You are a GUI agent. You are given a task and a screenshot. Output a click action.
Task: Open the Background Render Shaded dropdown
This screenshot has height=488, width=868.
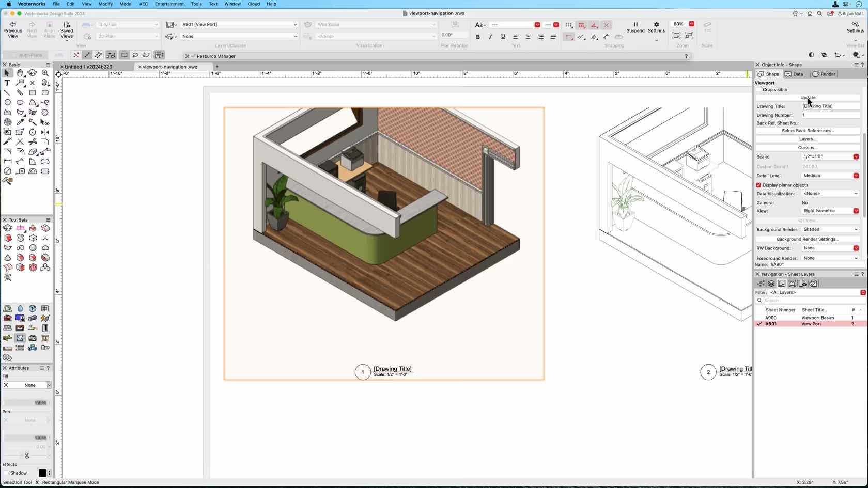(x=829, y=229)
